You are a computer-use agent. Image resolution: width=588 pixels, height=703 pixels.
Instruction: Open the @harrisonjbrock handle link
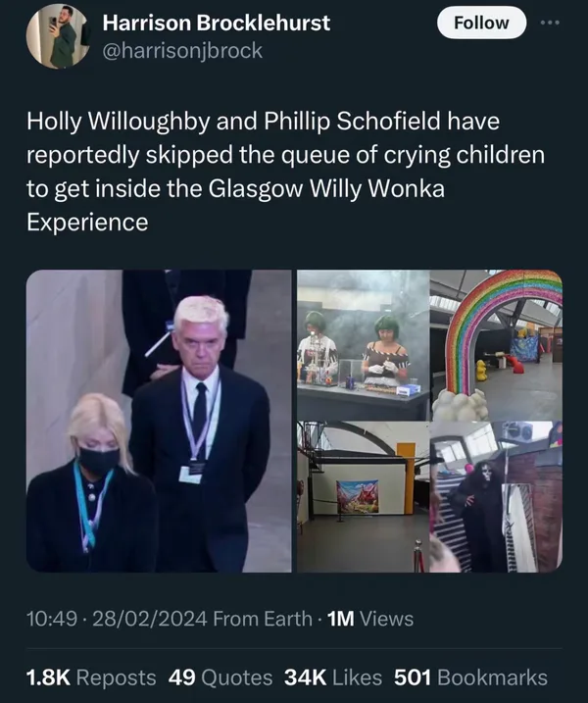point(182,50)
